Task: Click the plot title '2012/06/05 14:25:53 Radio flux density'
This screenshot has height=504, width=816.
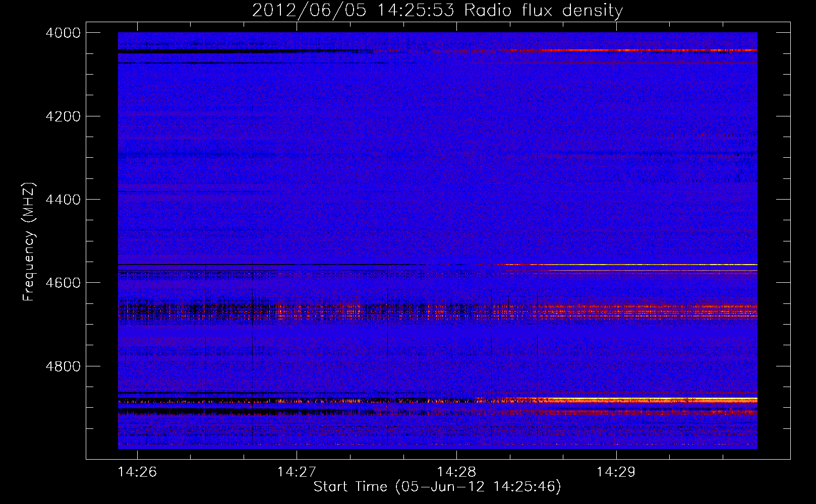Action: [437, 11]
